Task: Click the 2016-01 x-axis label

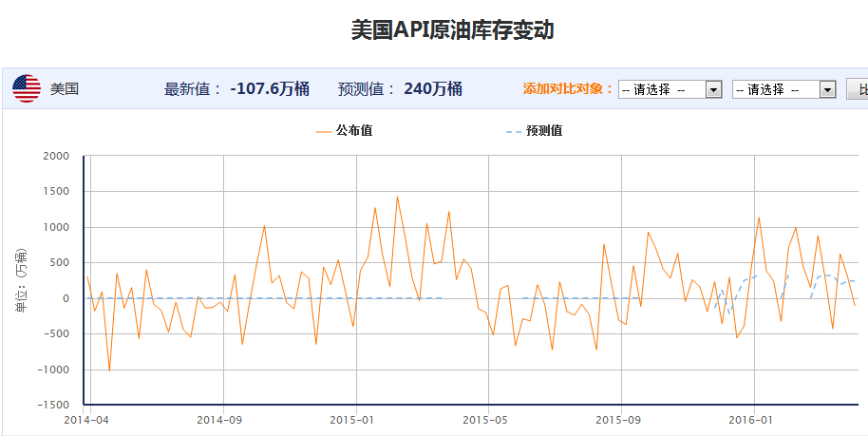Action: coord(750,420)
